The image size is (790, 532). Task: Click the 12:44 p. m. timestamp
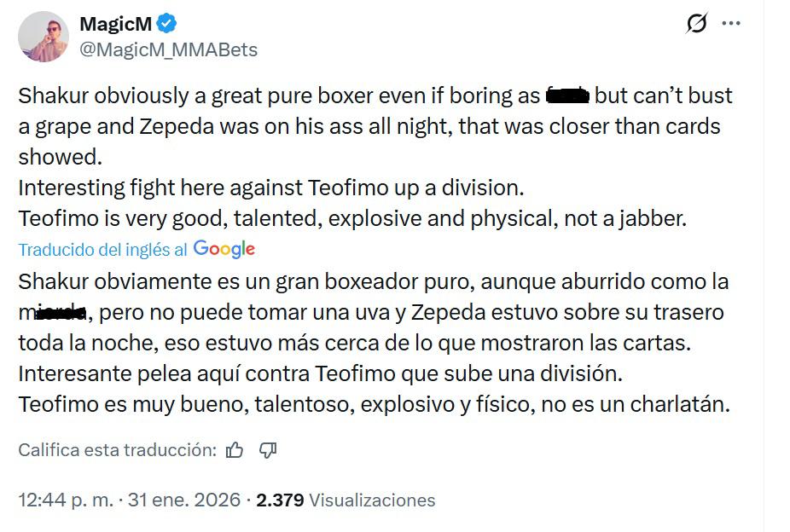point(67,501)
